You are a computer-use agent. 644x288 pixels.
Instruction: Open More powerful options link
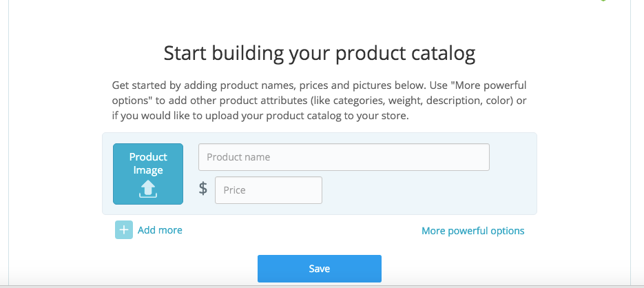[472, 231]
